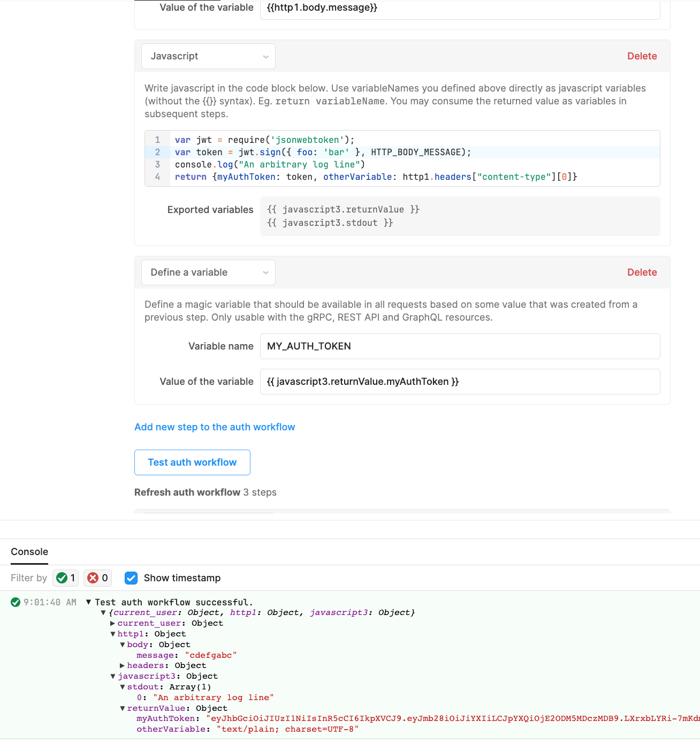Click the return statement on code line 4

tap(376, 177)
